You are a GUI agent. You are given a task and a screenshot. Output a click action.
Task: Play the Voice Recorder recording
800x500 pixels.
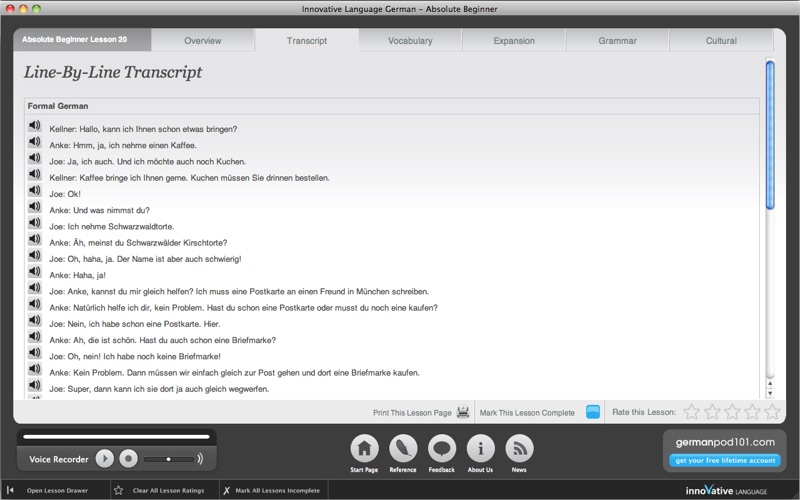point(105,459)
